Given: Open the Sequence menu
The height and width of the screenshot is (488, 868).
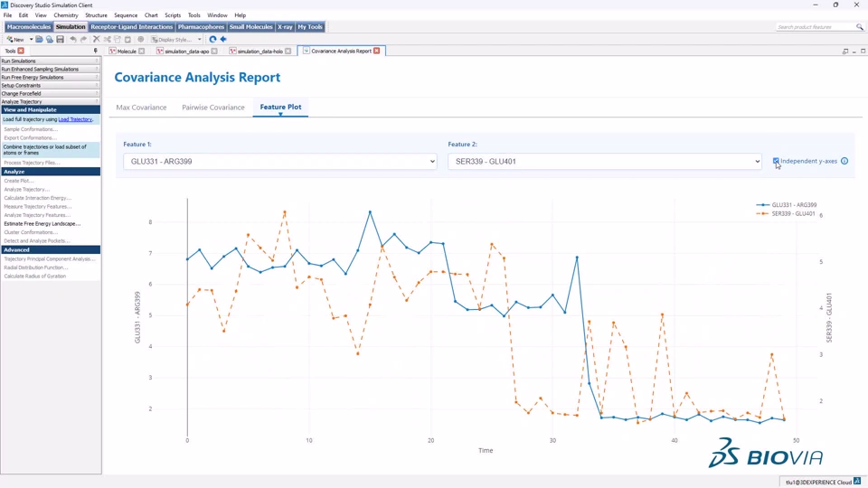Looking at the screenshot, I should pos(126,15).
